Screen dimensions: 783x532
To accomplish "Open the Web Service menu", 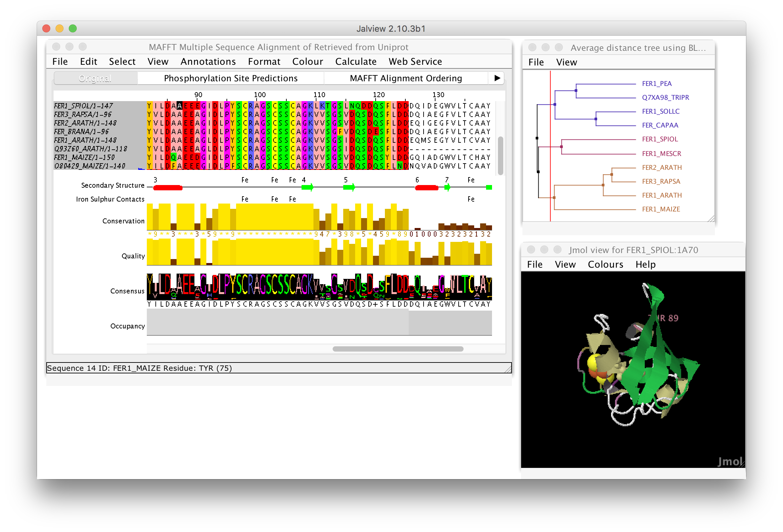I will tap(415, 61).
